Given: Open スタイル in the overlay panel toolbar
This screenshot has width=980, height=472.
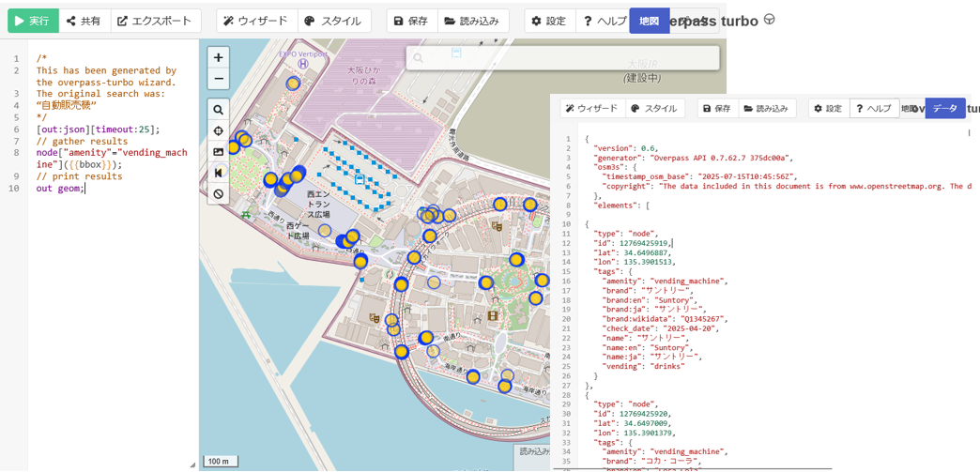Looking at the screenshot, I should coord(654,108).
